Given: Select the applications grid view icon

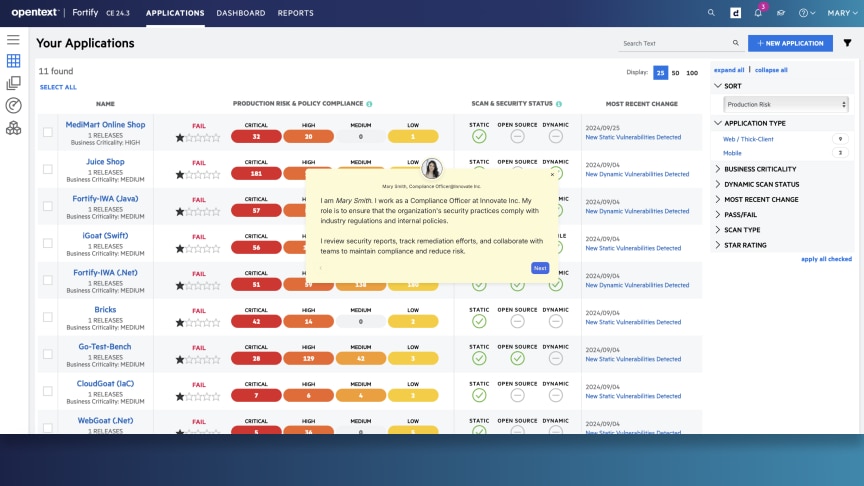Looking at the screenshot, I should click(x=13, y=61).
